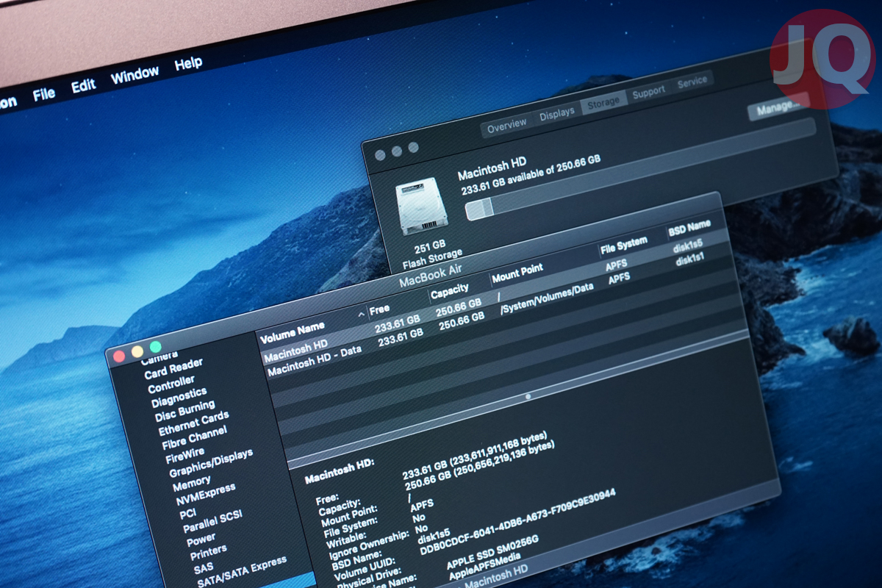The image size is (882, 588).
Task: Open the Edit menu
Action: pos(84,86)
